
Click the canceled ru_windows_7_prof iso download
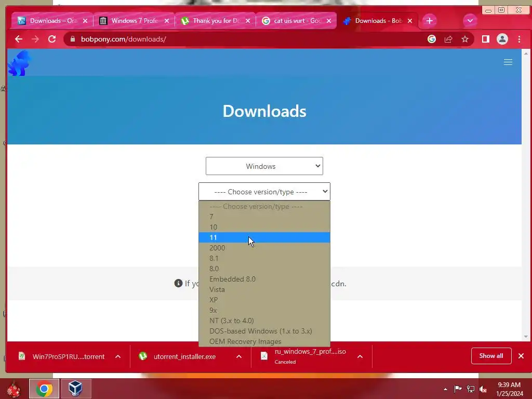[x=303, y=356]
